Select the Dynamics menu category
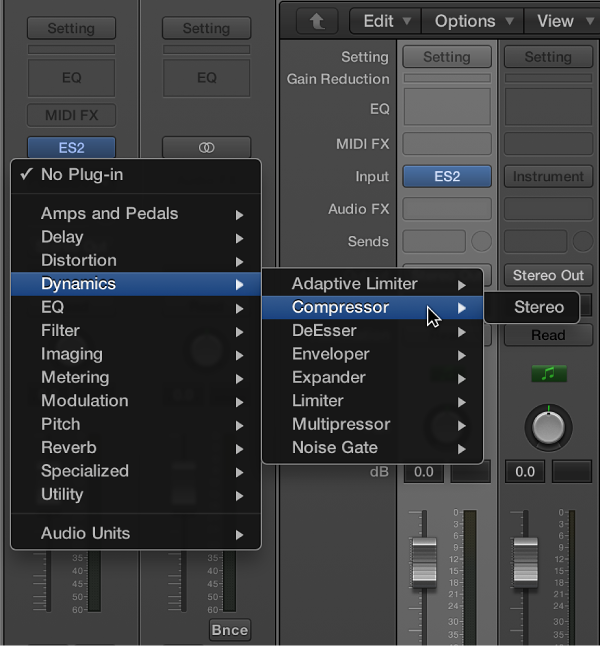The width and height of the screenshot is (602, 648). [x=136, y=284]
